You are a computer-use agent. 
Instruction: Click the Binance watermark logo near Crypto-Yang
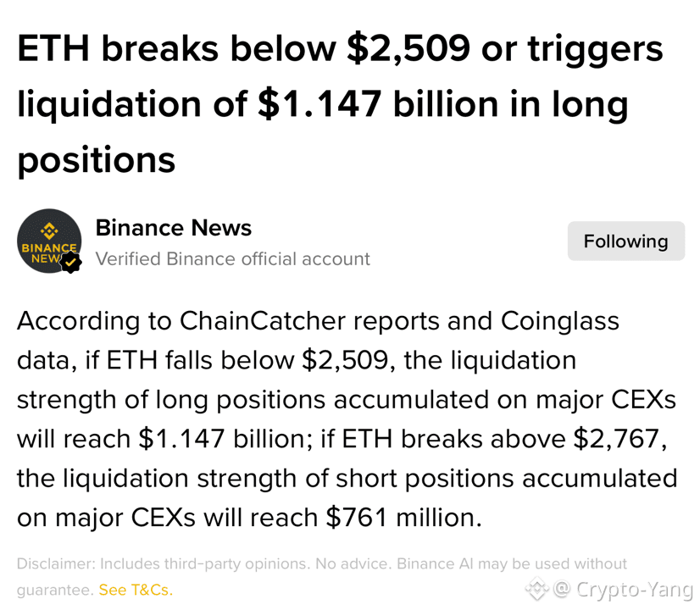pyautogui.click(x=536, y=589)
